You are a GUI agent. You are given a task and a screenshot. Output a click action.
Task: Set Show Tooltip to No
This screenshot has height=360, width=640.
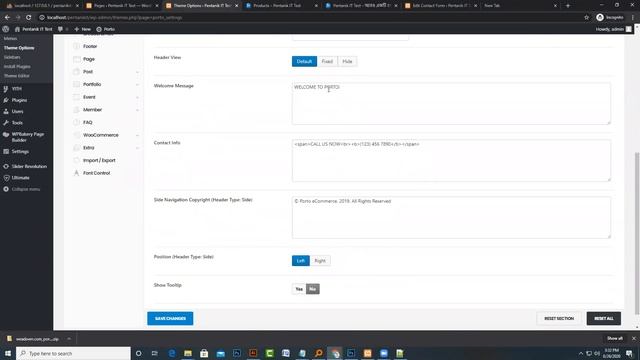[313, 289]
